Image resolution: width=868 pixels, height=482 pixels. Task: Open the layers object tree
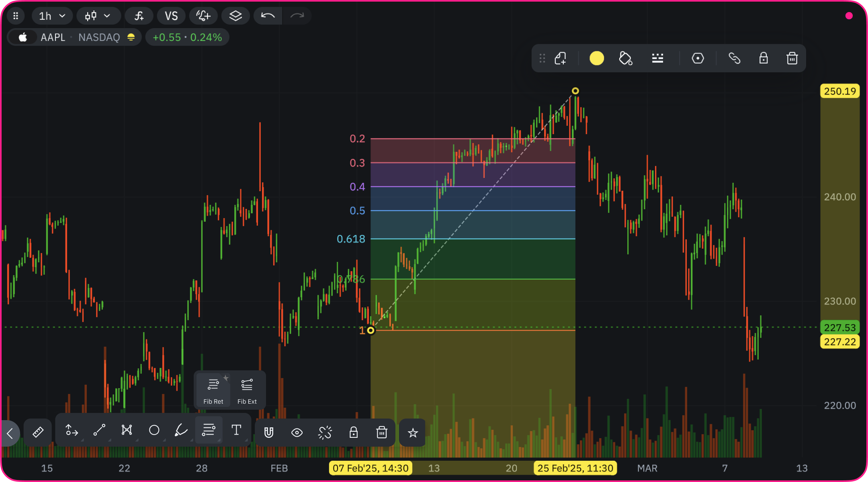coord(235,16)
